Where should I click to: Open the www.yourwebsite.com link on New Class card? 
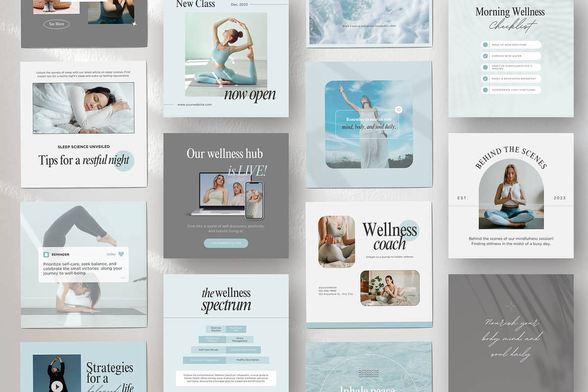(195, 104)
